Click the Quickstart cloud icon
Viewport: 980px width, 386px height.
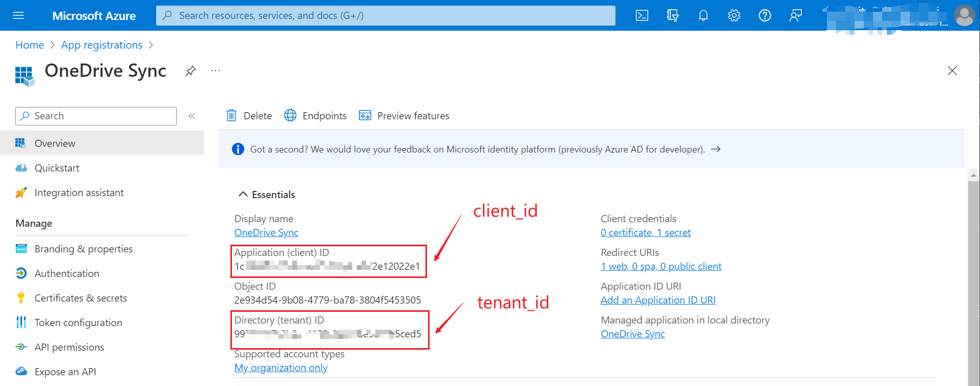point(21,168)
